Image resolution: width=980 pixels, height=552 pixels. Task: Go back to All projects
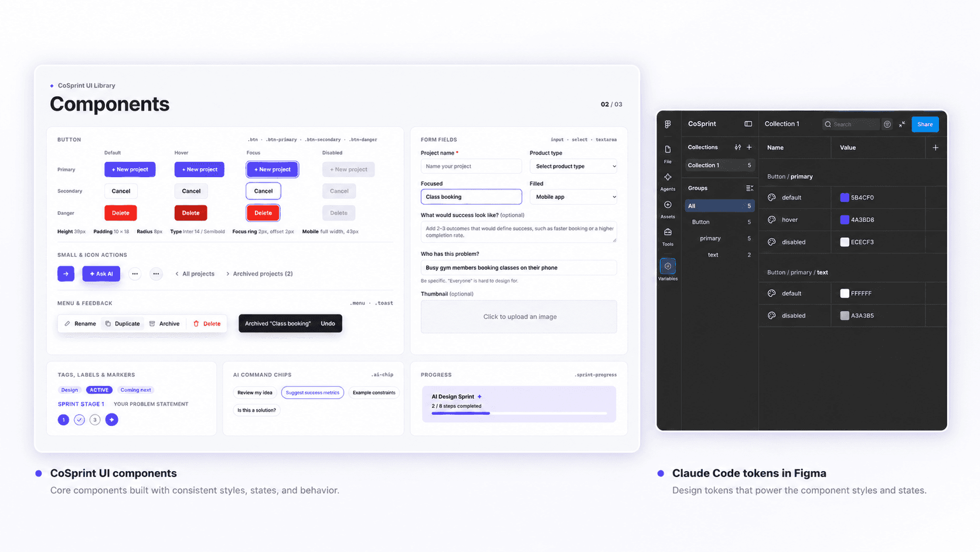195,274
